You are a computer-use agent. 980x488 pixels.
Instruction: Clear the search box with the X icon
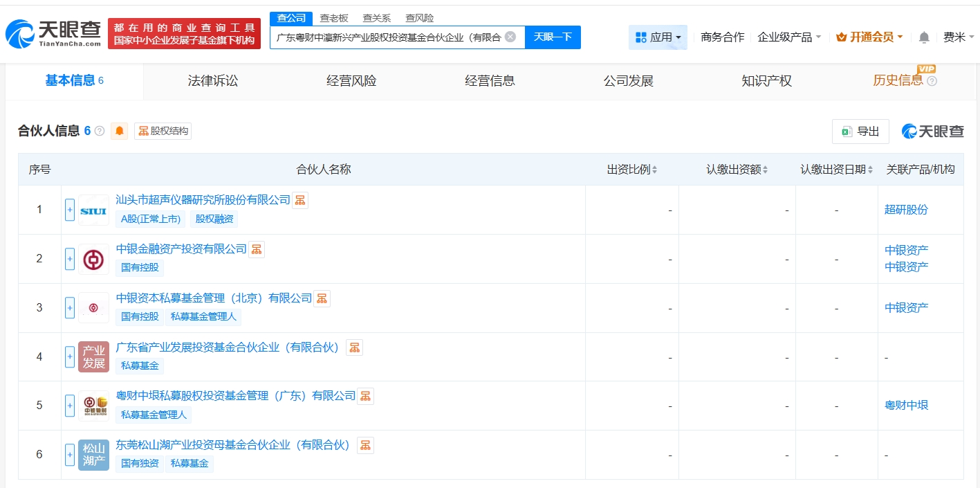(510, 37)
